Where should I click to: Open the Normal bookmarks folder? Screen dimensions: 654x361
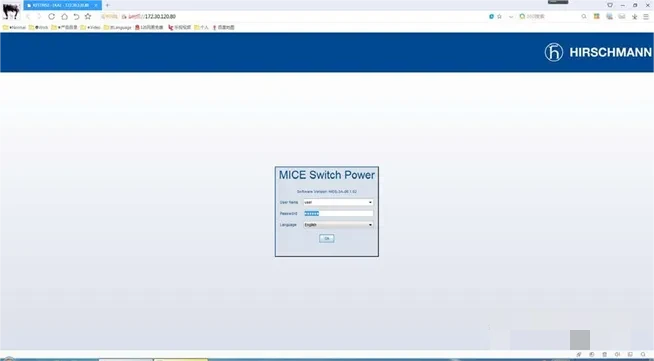(x=14, y=28)
